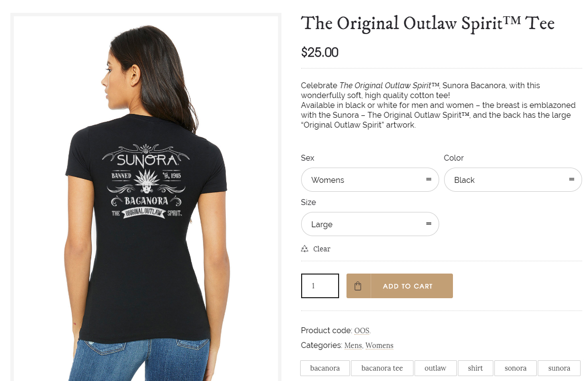Add the tee to cart
This screenshot has width=588, height=381.
coord(399,286)
